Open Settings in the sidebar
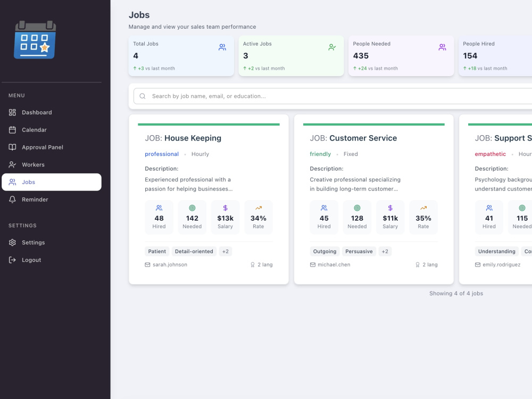The image size is (532, 399). (52, 243)
